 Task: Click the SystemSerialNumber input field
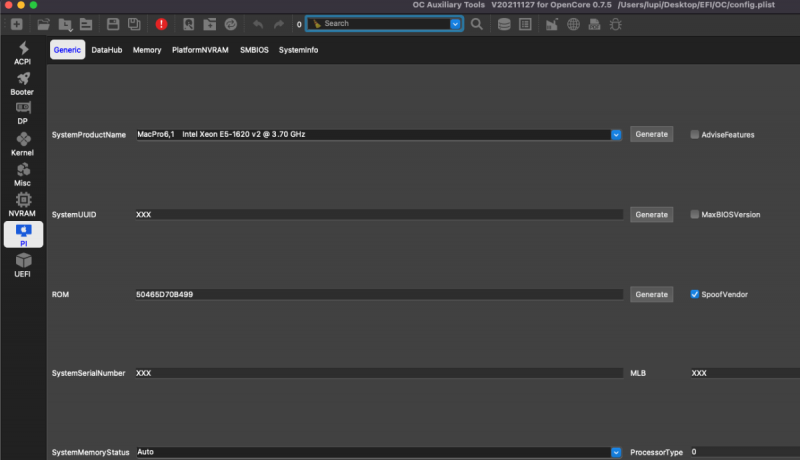(x=379, y=373)
